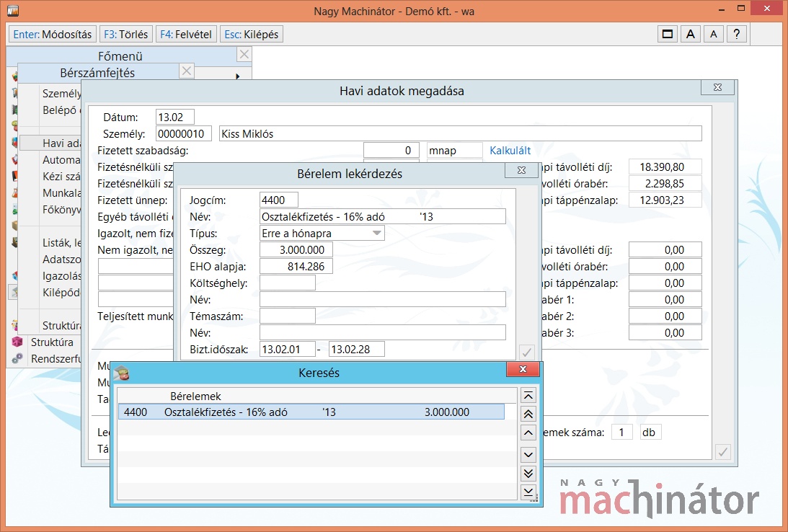Confirm Bérelem lekérdezés with the checkmark button

point(527,352)
